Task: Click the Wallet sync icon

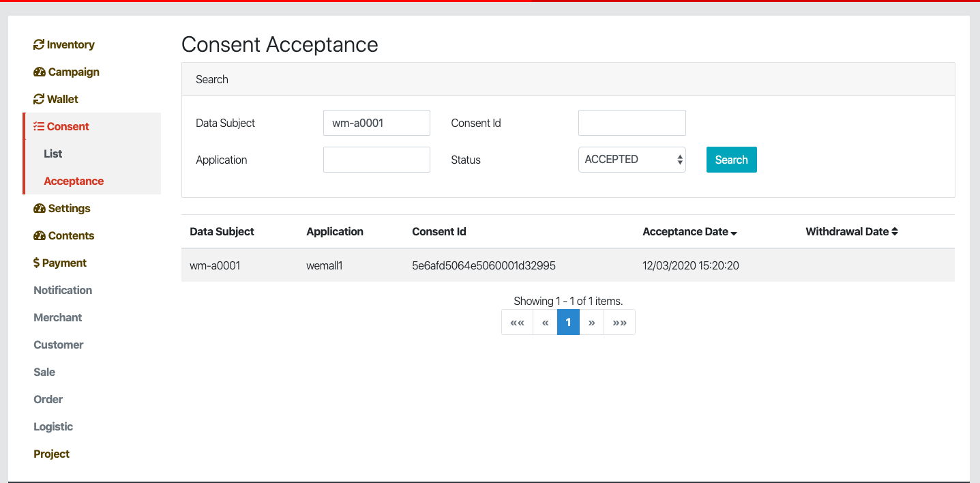Action: click(x=39, y=100)
